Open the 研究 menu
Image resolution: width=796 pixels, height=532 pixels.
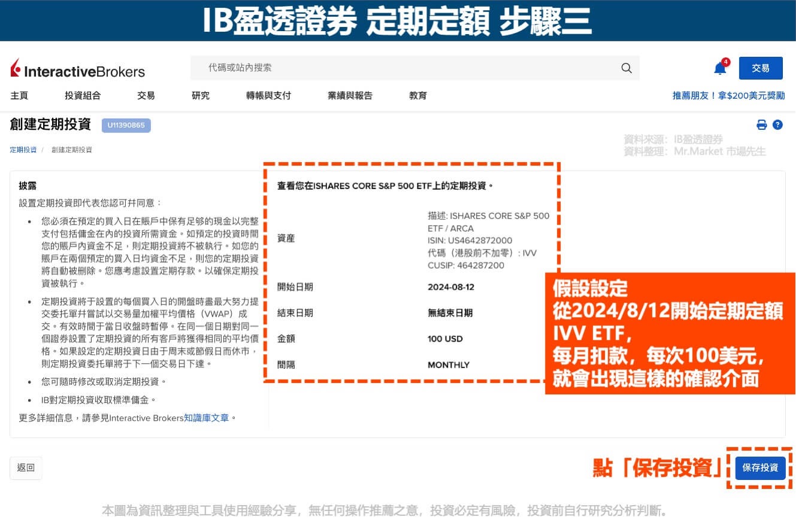[x=201, y=96]
